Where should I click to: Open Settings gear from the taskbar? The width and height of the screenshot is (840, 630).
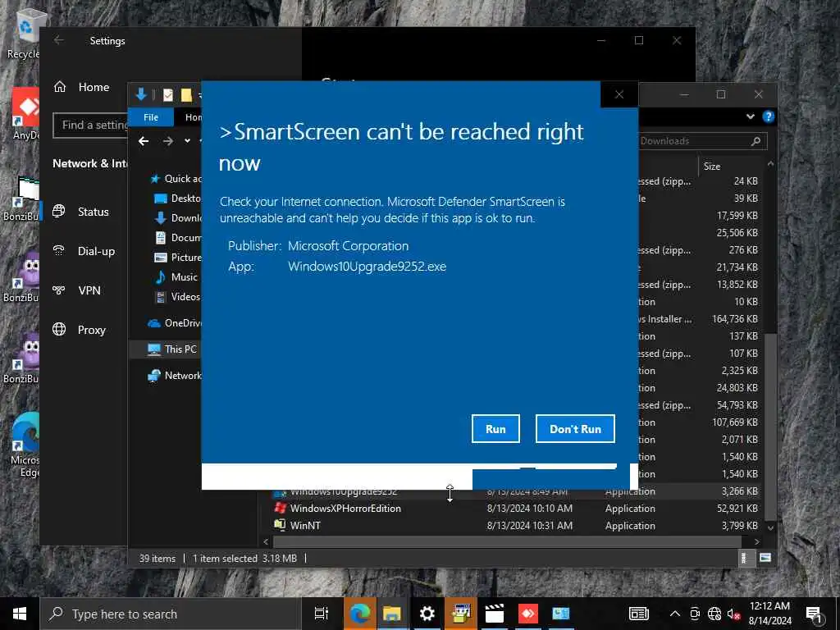point(427,614)
